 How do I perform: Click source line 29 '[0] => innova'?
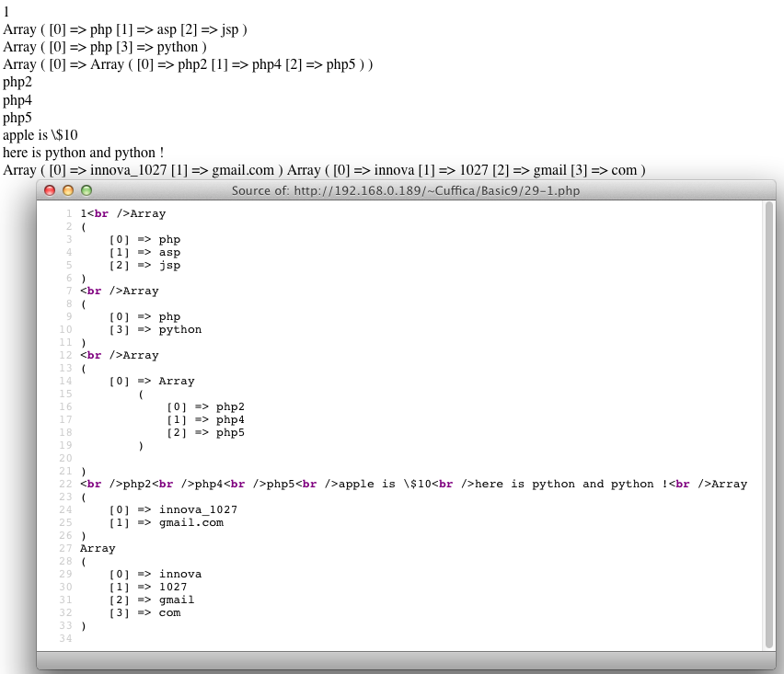click(x=156, y=574)
